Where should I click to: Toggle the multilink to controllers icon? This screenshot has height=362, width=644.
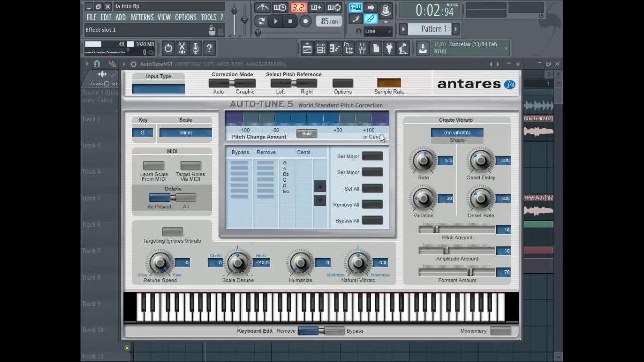371,19
